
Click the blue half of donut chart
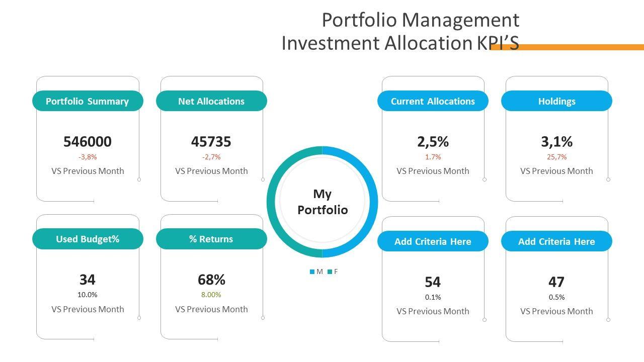(371, 202)
